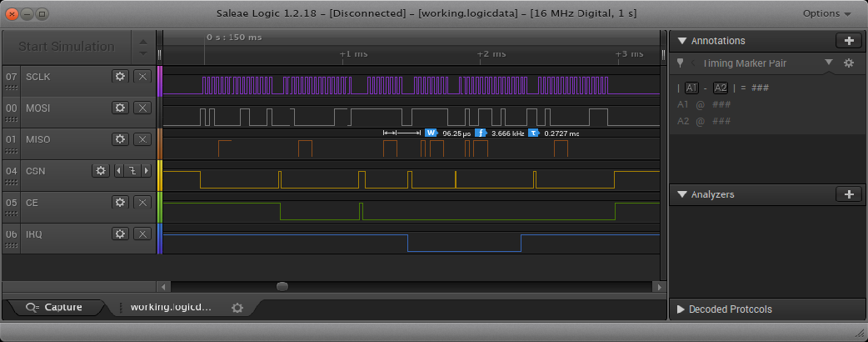Click the timing marker pin icon

pyautogui.click(x=681, y=63)
